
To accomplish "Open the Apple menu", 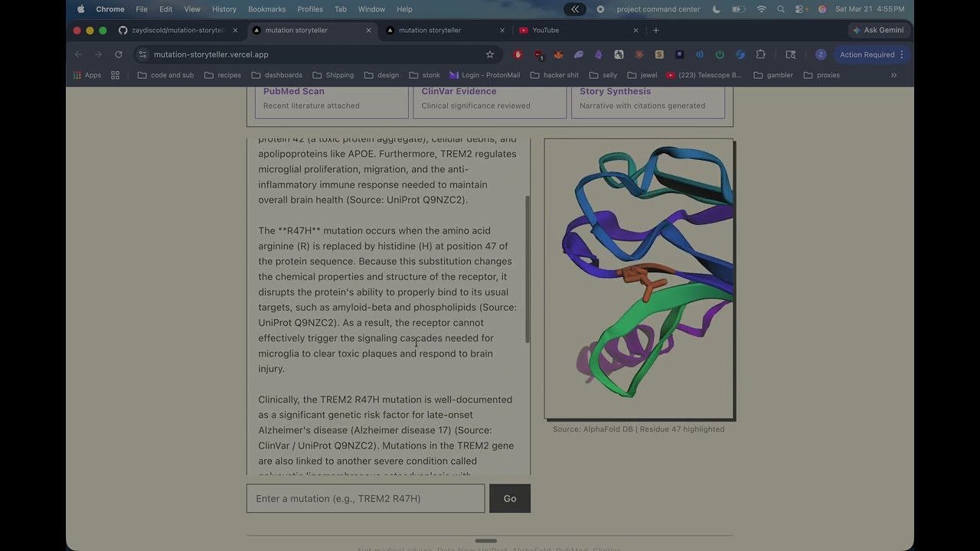I will point(81,9).
